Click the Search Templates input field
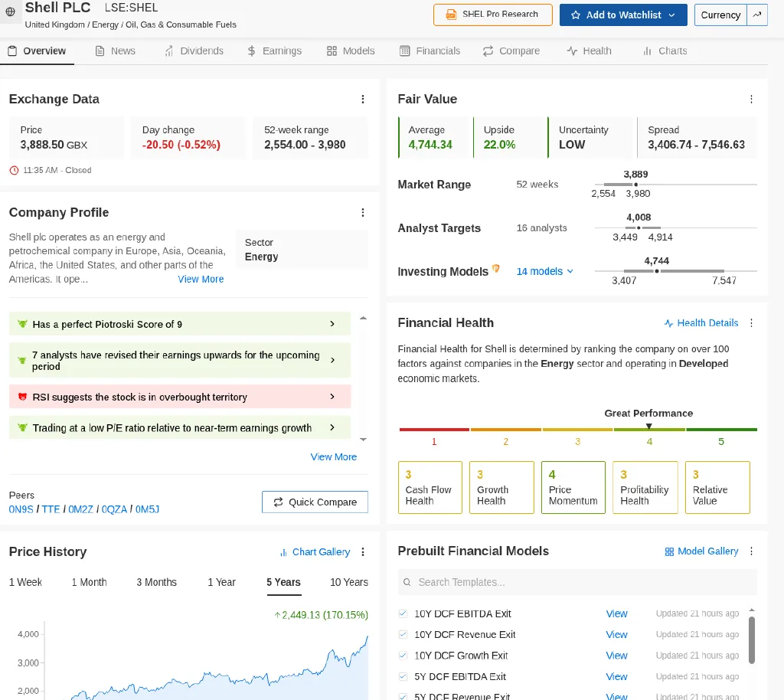This screenshot has width=784, height=700. click(577, 582)
